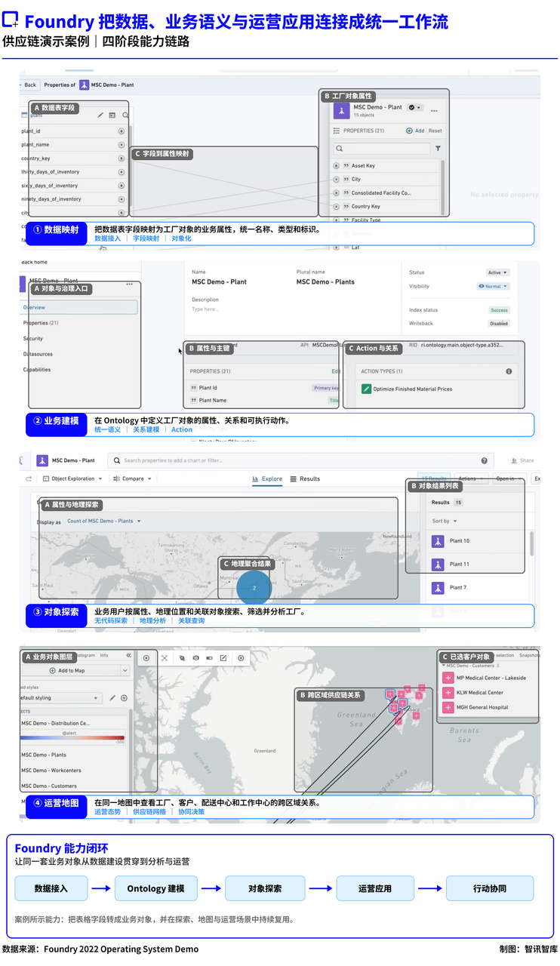Click the properties search field
Screen dimensions: 560x966
[x=382, y=149]
